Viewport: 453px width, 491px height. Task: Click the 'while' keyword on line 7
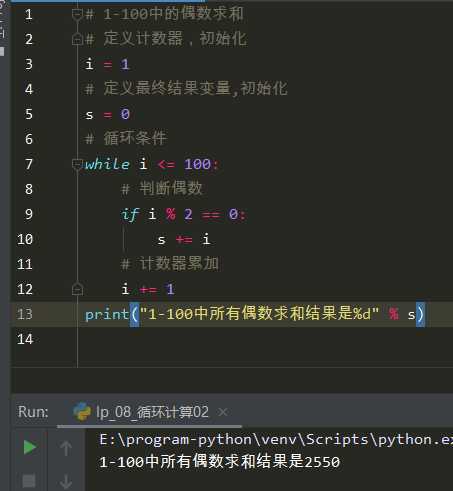[107, 164]
